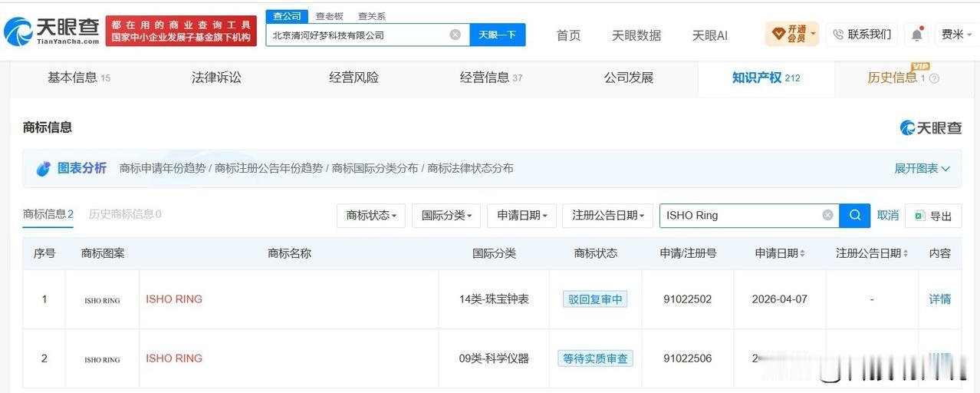
Task: Open the 基本信息 tab
Action: tap(79, 78)
